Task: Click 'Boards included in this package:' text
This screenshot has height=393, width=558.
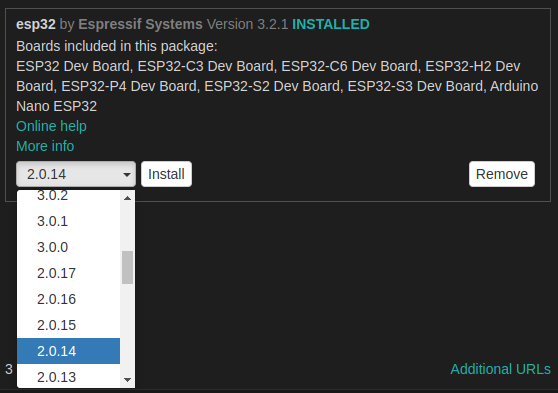Action: pyautogui.click(x=117, y=47)
